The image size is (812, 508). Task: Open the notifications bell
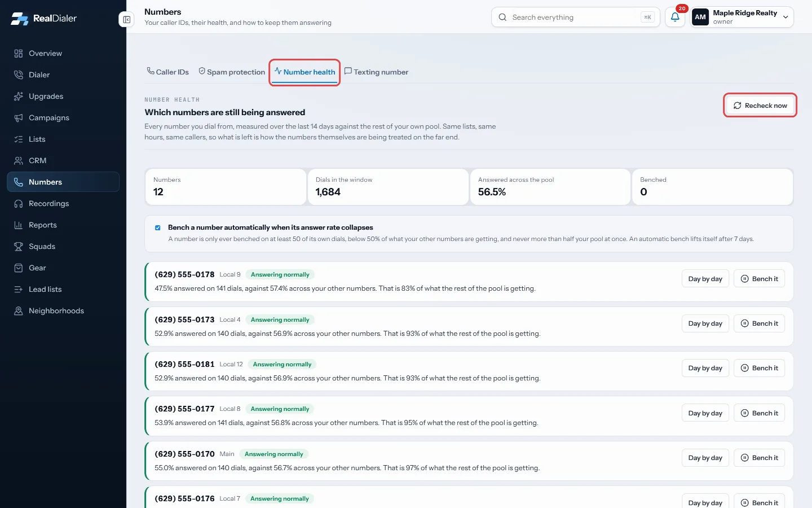pos(675,17)
